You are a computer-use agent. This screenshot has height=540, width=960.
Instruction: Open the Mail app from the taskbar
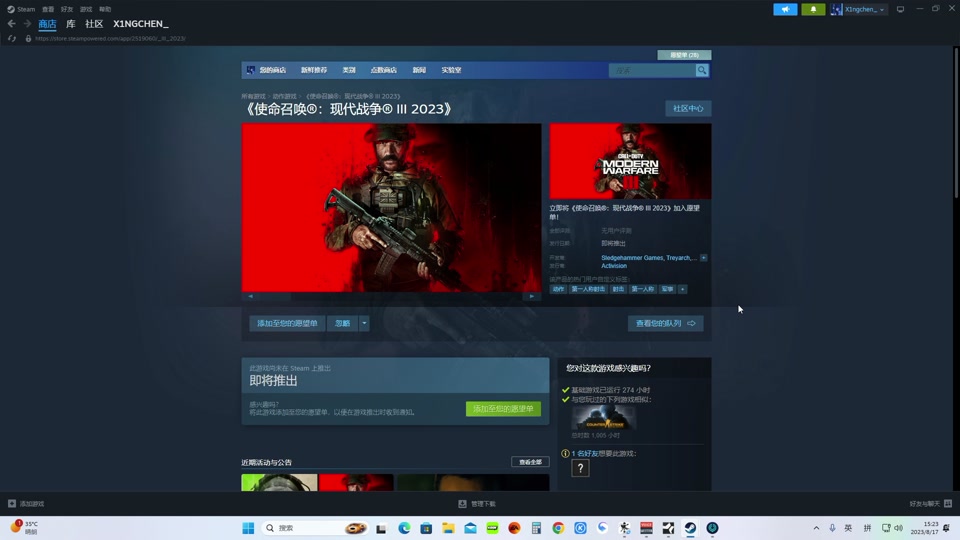click(470, 528)
